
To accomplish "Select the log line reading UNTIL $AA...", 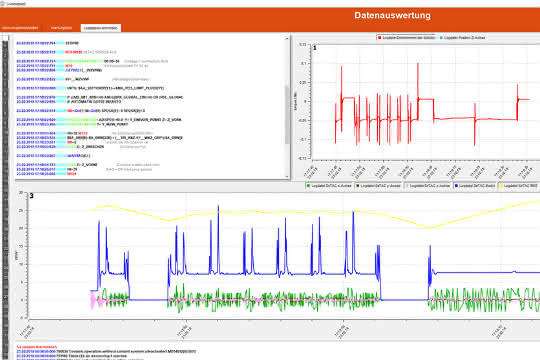I will [90, 88].
